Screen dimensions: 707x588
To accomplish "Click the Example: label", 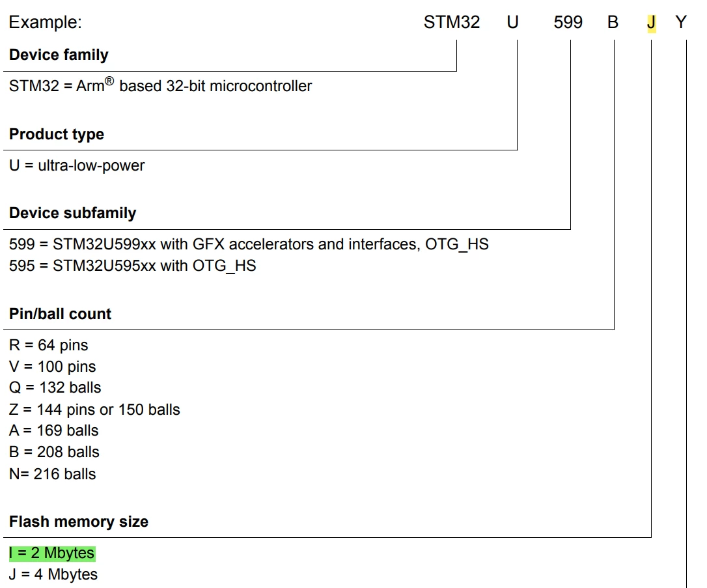I will coord(45,22).
